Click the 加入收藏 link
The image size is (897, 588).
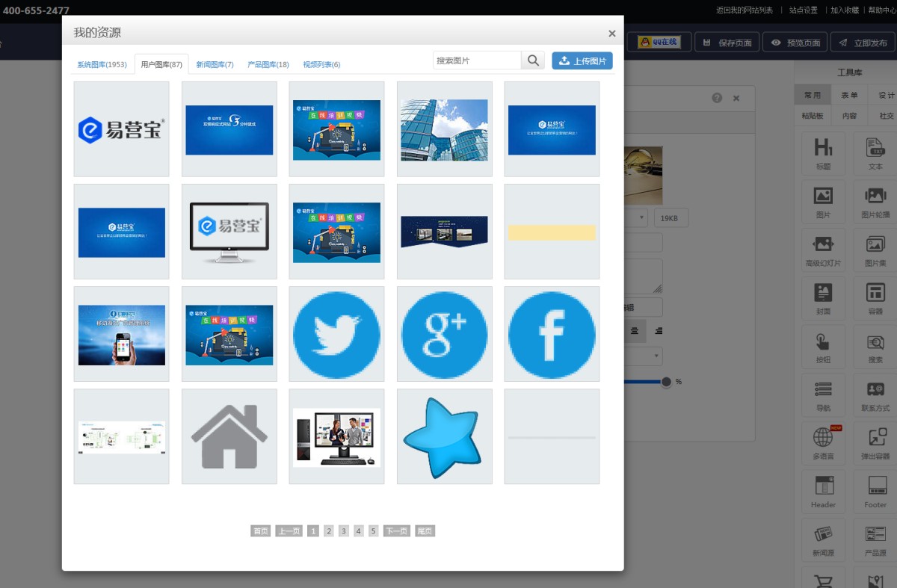(845, 10)
